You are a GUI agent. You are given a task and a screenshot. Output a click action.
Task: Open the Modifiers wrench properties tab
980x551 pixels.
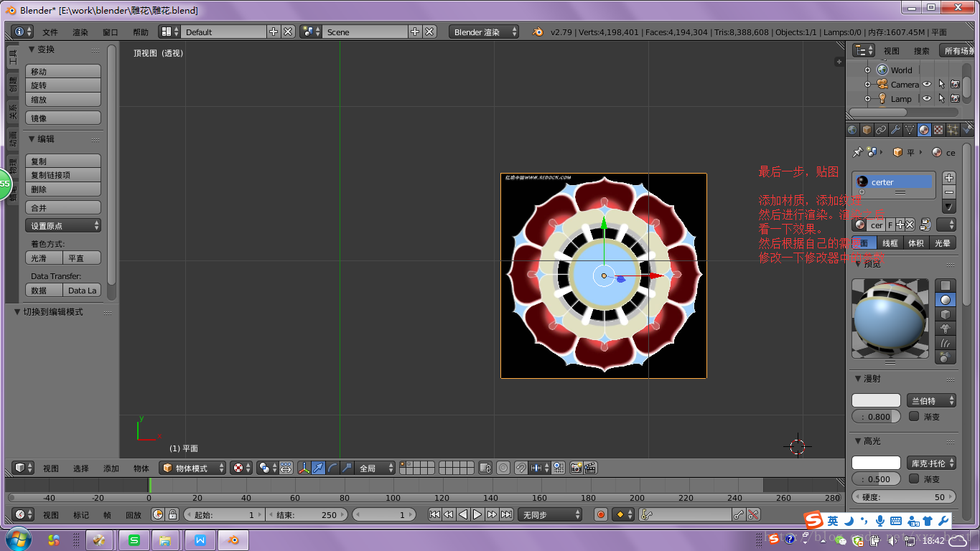pyautogui.click(x=895, y=130)
